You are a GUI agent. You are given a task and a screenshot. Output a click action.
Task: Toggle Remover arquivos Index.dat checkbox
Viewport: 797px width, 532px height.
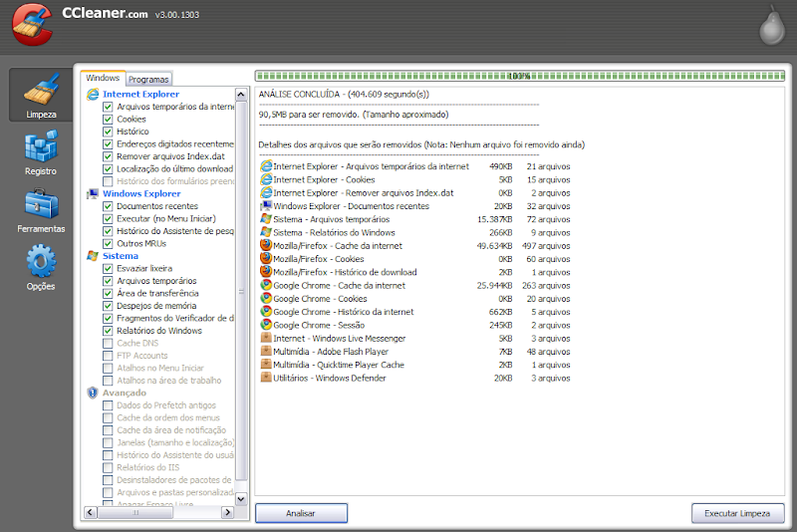[108, 156]
